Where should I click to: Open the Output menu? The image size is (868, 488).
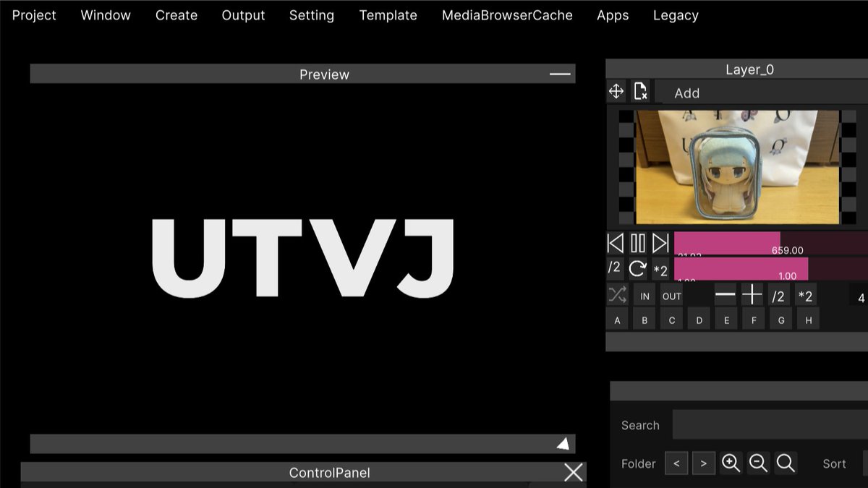[243, 15]
